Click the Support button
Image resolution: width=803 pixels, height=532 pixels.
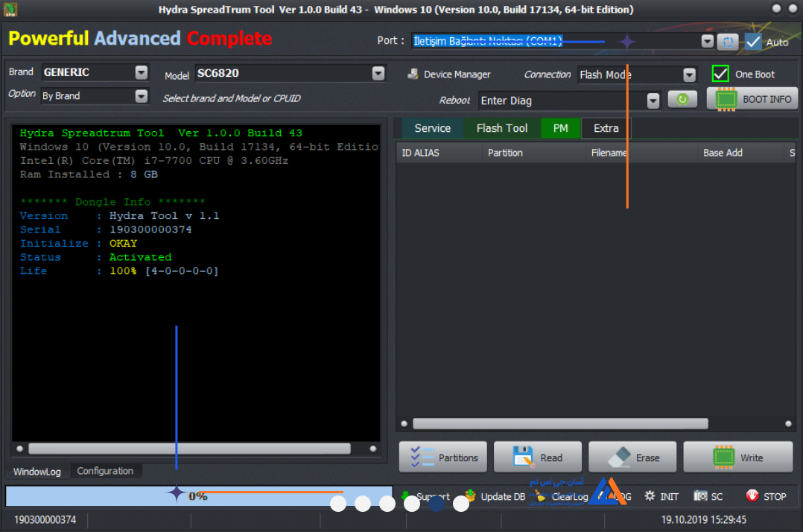click(425, 496)
